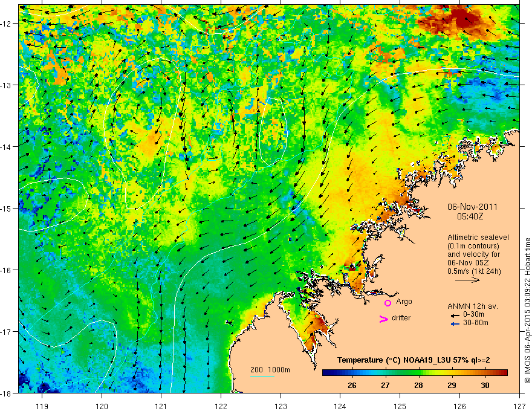Screen dimensions: 532x411
Task: Click the longitude axis label '119'
Action: click(42, 406)
